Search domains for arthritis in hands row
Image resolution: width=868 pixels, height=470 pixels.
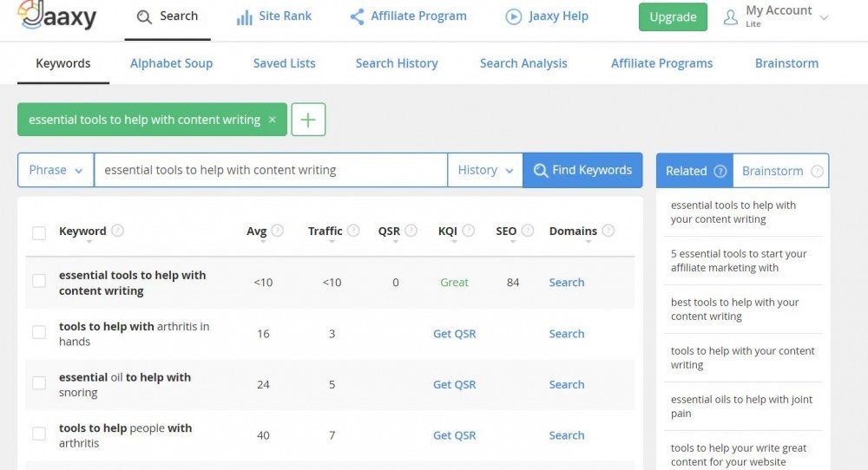click(566, 334)
